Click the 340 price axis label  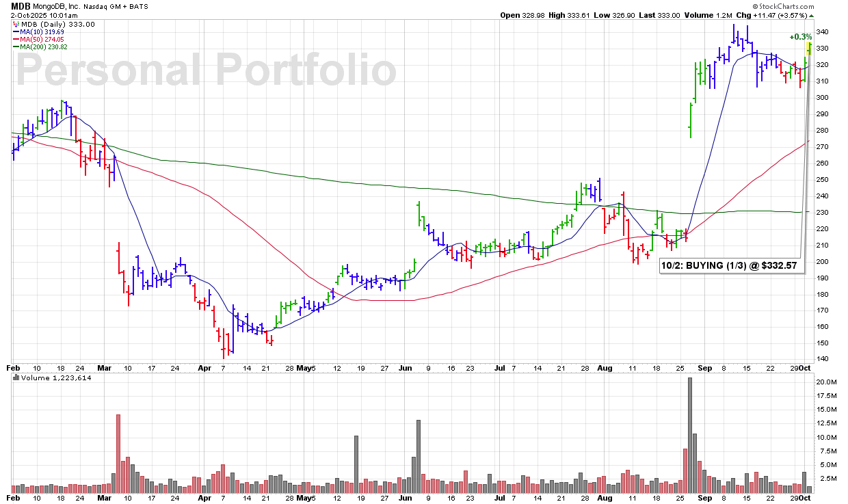[822, 32]
